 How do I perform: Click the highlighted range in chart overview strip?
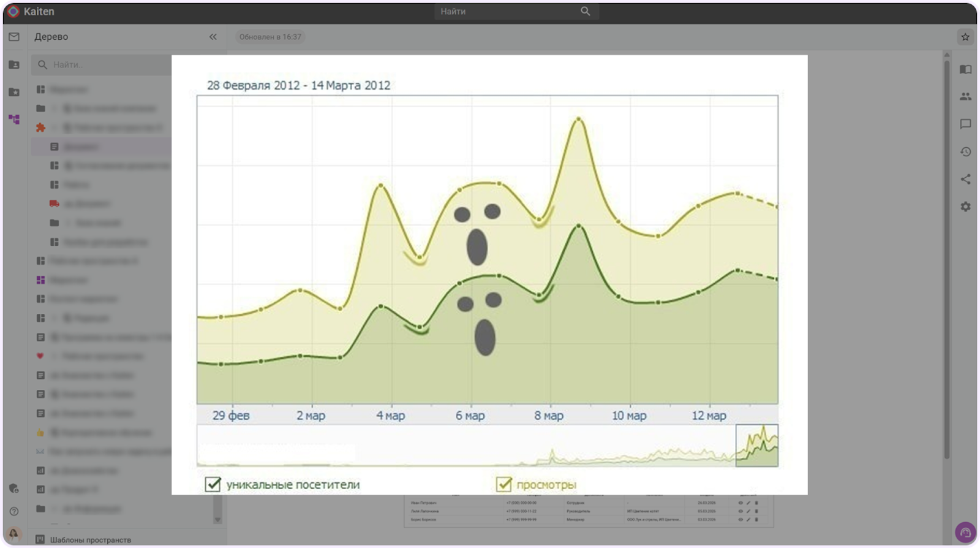(756, 446)
